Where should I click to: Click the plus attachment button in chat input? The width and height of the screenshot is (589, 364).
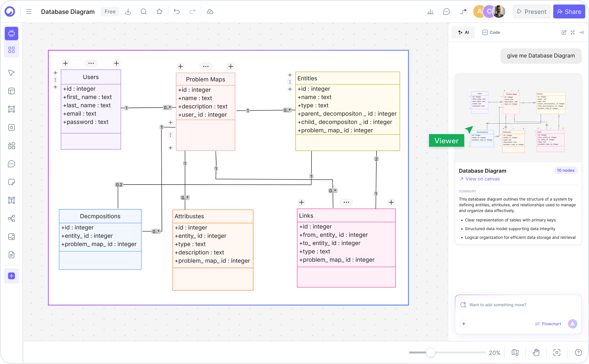point(464,324)
